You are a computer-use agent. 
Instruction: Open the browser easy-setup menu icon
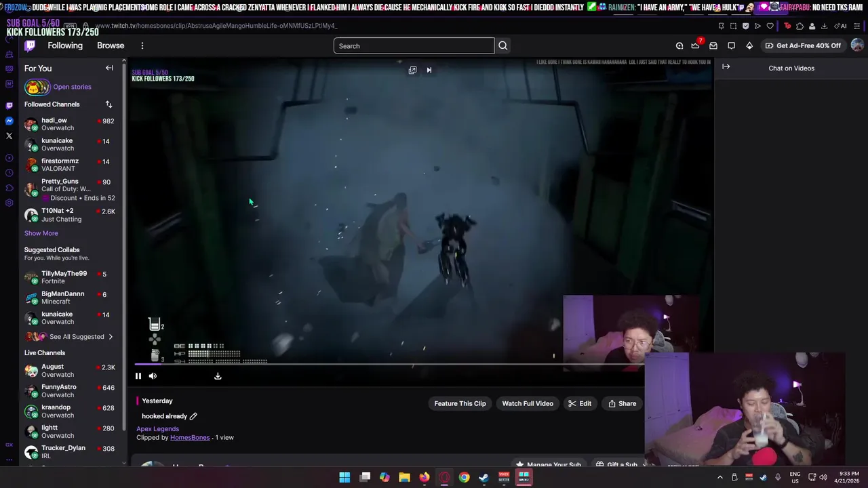[x=857, y=26]
